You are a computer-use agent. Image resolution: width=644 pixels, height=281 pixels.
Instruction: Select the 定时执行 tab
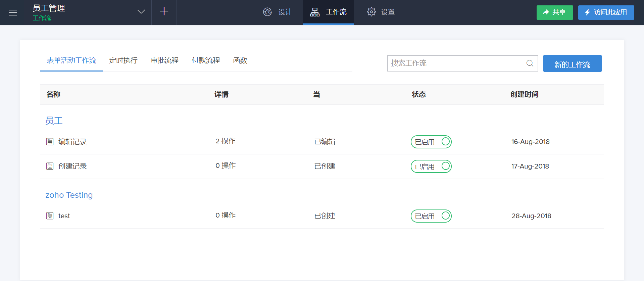123,60
